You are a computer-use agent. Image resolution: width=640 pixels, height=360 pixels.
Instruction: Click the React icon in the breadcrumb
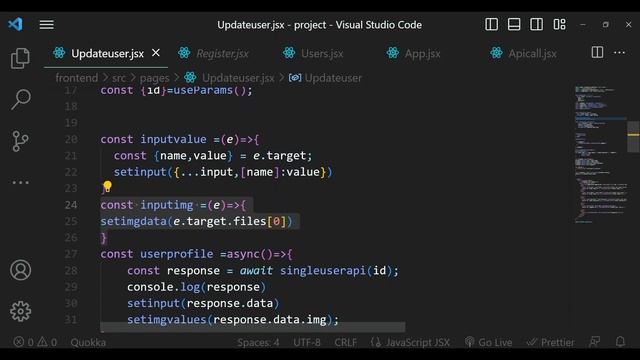point(190,77)
